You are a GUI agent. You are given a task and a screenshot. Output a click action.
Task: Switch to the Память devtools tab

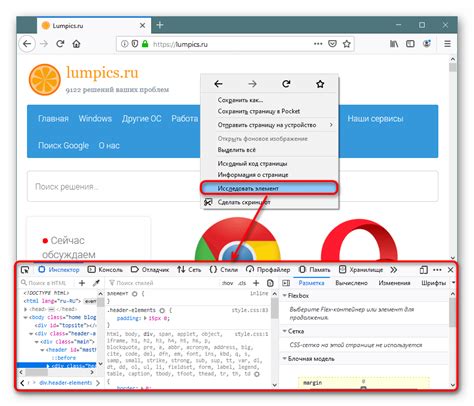tap(315, 270)
